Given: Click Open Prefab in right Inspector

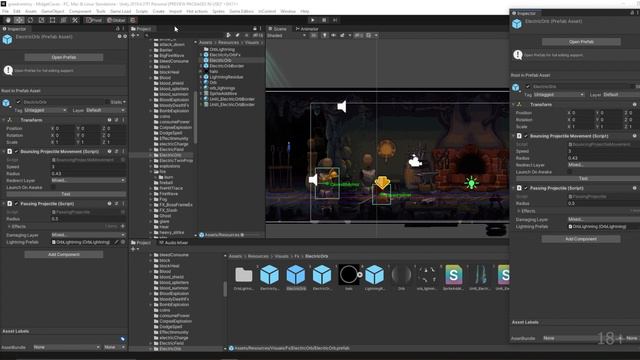Looking at the screenshot, I should [x=581, y=42].
